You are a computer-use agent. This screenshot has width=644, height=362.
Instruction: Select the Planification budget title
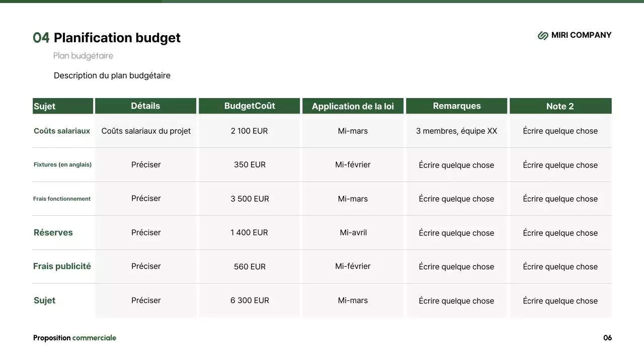(x=117, y=38)
